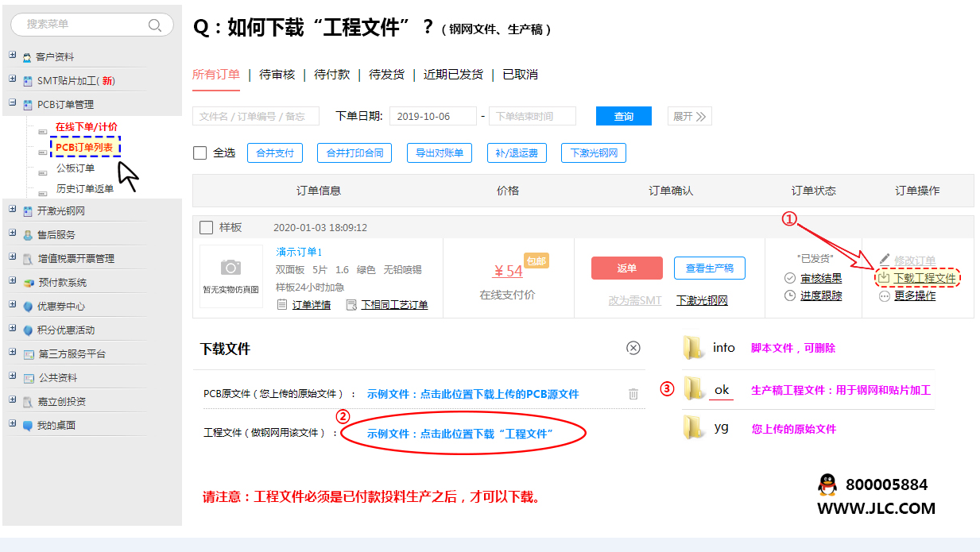
Task: Open the 'ok' production files folder icon
Action: click(695, 389)
